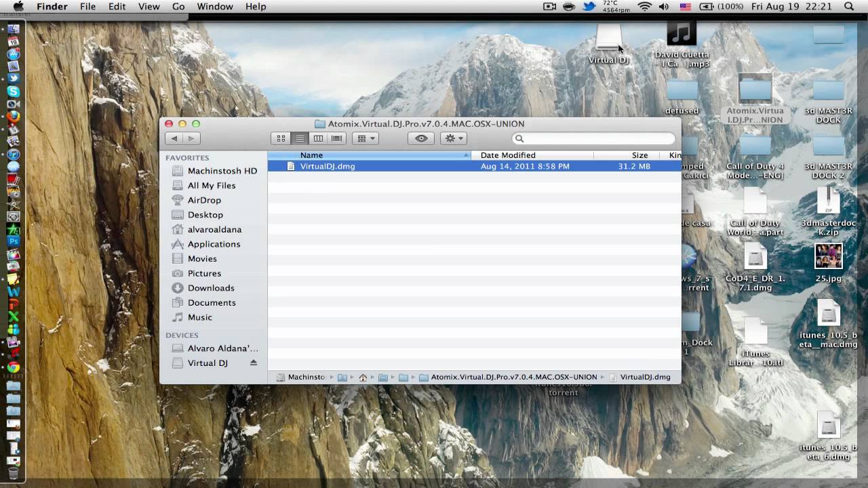Click Firefox icon in the Dock
Viewport: 868px width, 488px height.
coord(13,117)
